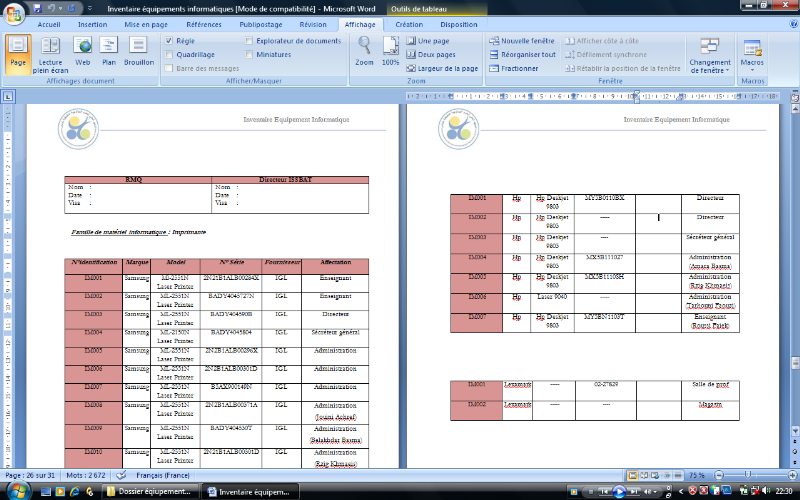
Task: Open the Création table tools tab
Action: (409, 24)
